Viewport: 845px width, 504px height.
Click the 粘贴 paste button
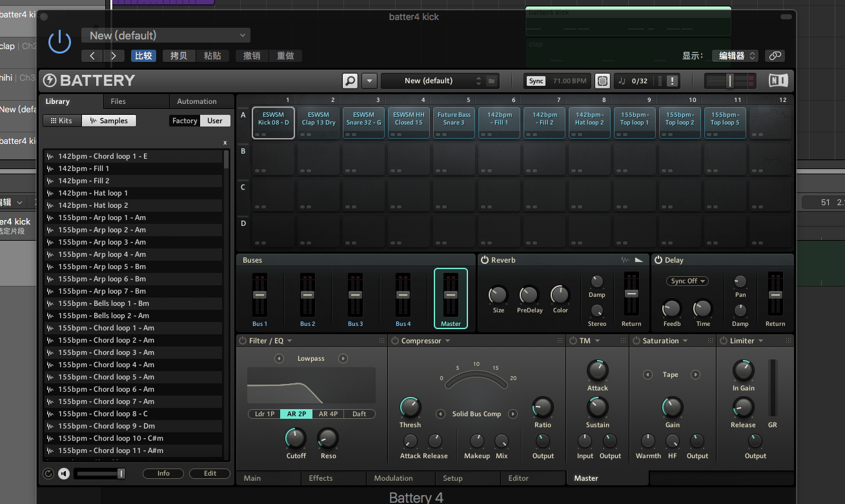(212, 56)
